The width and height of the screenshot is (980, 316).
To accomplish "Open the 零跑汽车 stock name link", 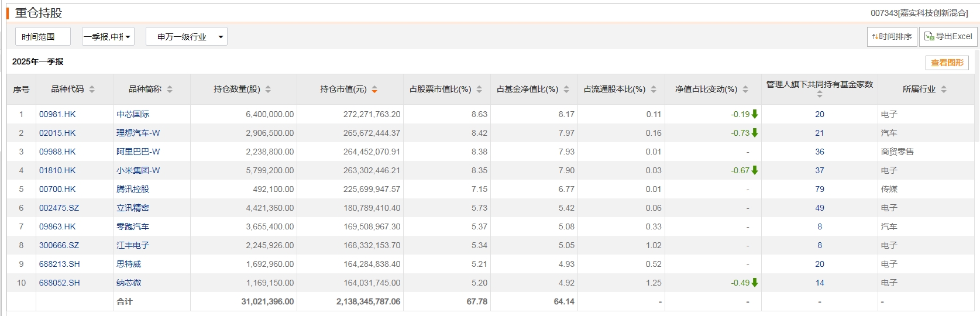I will coord(133,226).
